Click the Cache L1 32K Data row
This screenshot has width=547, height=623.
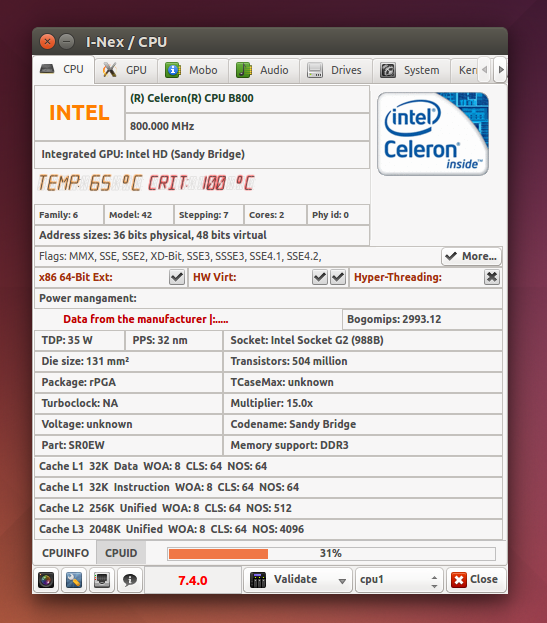click(269, 466)
